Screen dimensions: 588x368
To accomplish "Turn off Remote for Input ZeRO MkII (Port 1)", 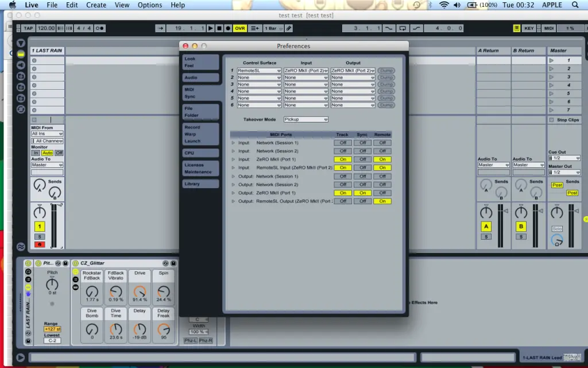I will click(x=382, y=159).
